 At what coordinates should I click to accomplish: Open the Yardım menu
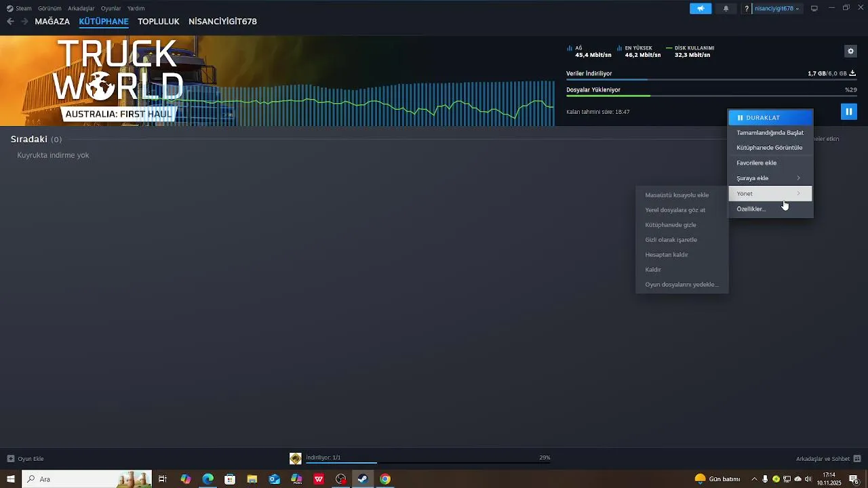pos(136,9)
